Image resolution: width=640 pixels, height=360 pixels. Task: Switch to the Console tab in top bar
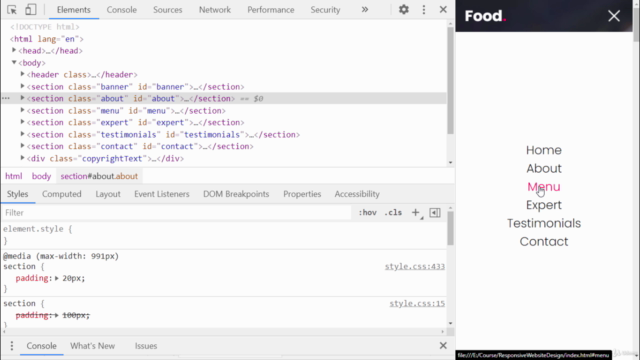point(122,10)
